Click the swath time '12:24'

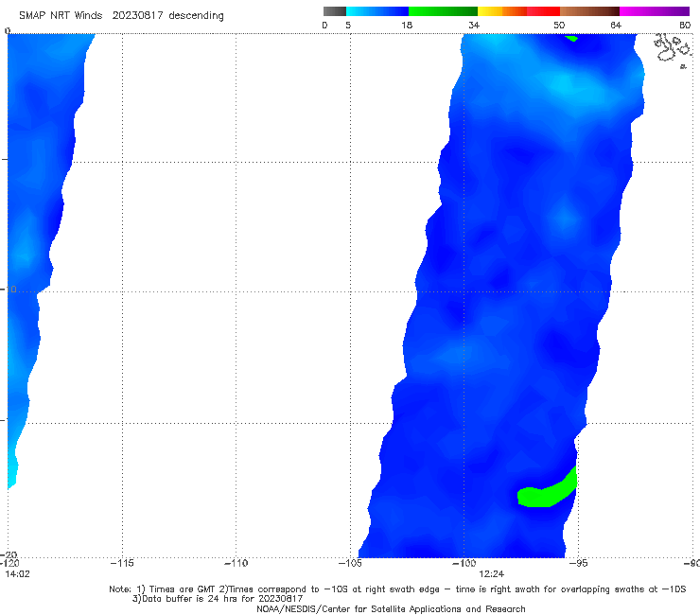pos(492,574)
